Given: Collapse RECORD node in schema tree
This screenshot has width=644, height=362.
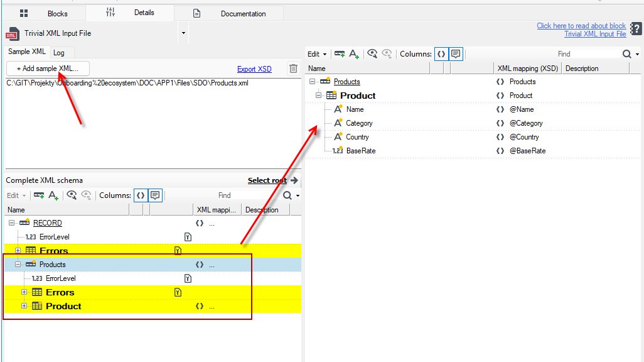Looking at the screenshot, I should pyautogui.click(x=11, y=223).
